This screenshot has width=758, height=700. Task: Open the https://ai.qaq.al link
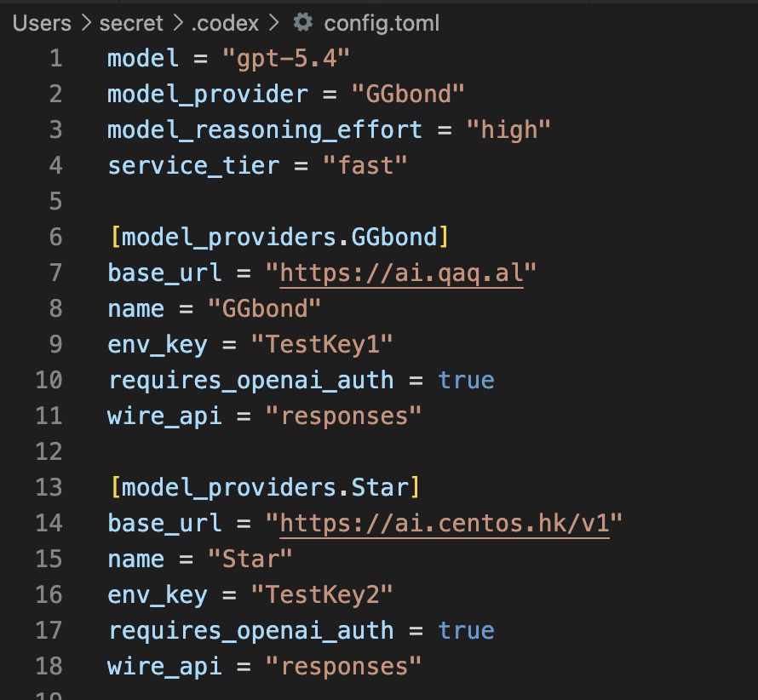[x=401, y=273]
